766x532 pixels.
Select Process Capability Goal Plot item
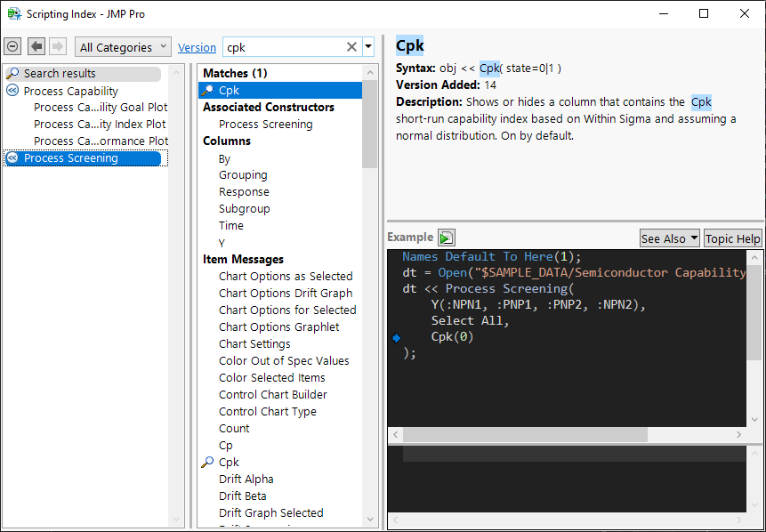pyautogui.click(x=101, y=108)
